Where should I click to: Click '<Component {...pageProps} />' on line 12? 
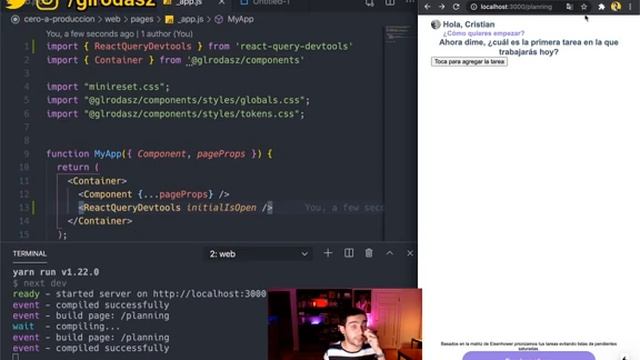[x=153, y=194]
